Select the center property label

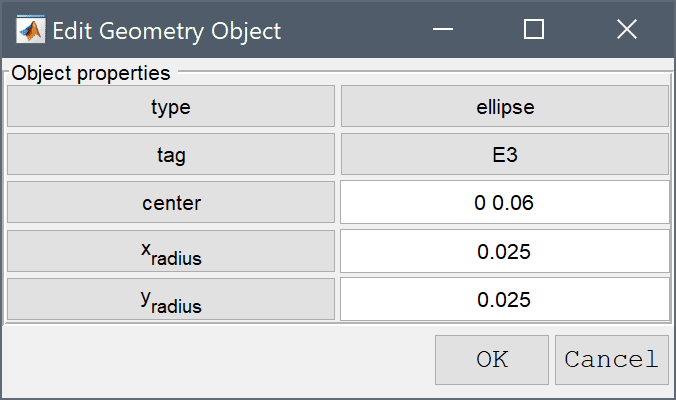point(171,202)
